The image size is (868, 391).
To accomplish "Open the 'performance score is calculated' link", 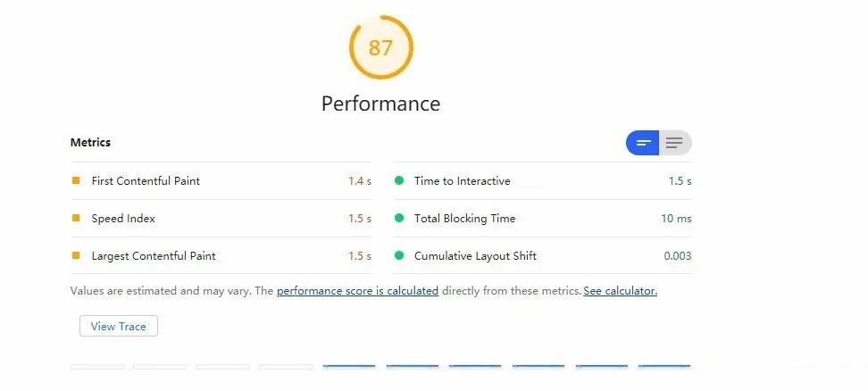I will 357,291.
